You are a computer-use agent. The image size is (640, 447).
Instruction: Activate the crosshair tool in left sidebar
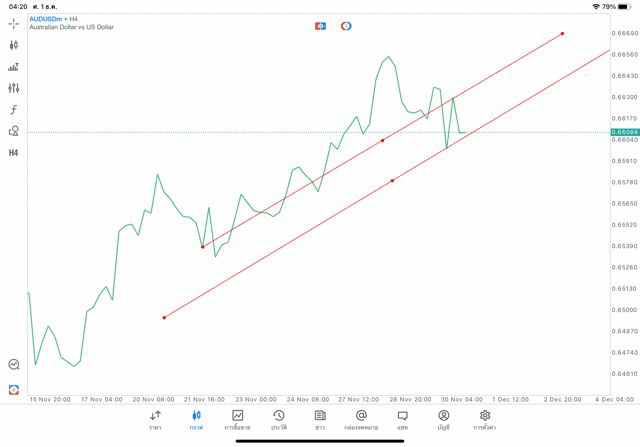pos(14,23)
